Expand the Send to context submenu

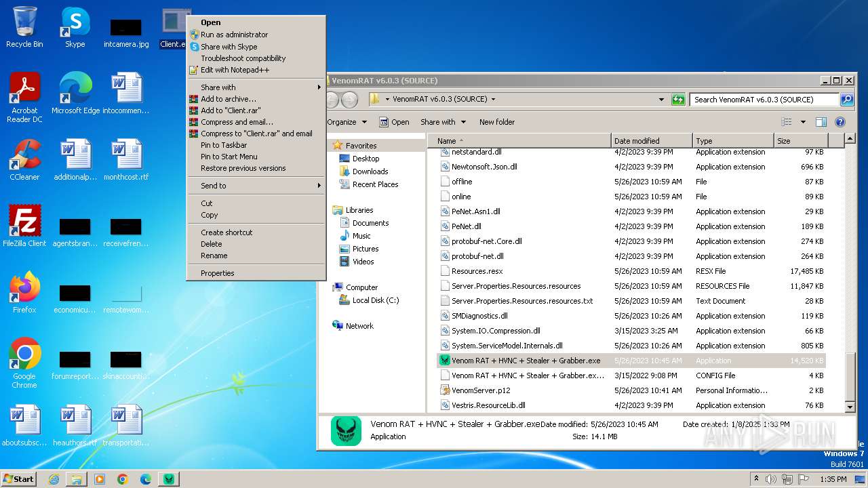pos(256,186)
